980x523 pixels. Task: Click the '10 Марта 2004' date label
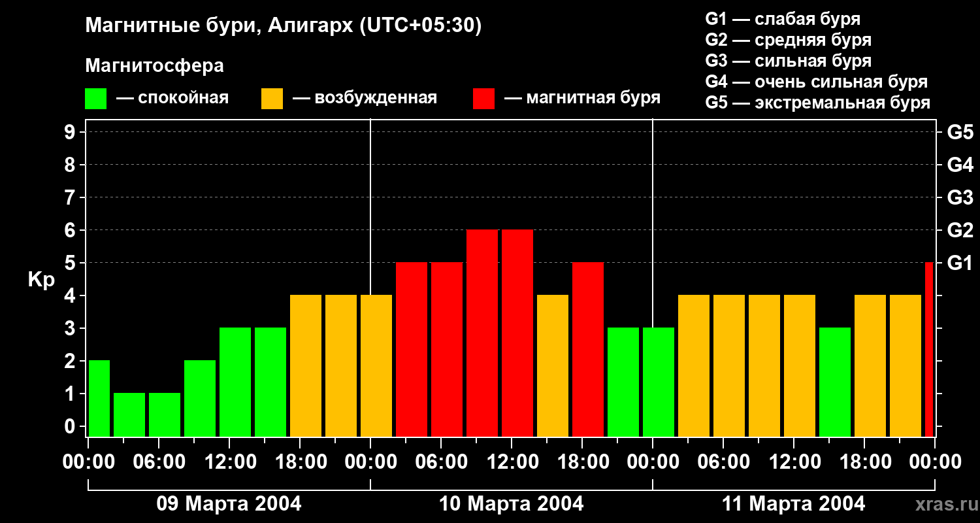tap(511, 504)
